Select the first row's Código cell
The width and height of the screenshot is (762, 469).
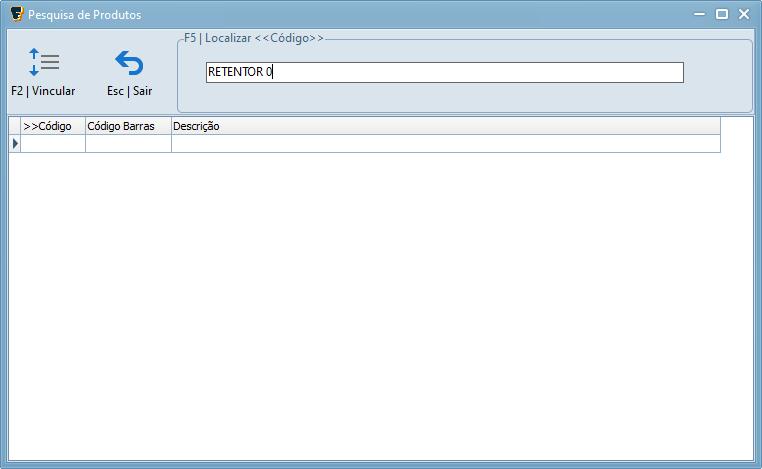click(x=53, y=144)
